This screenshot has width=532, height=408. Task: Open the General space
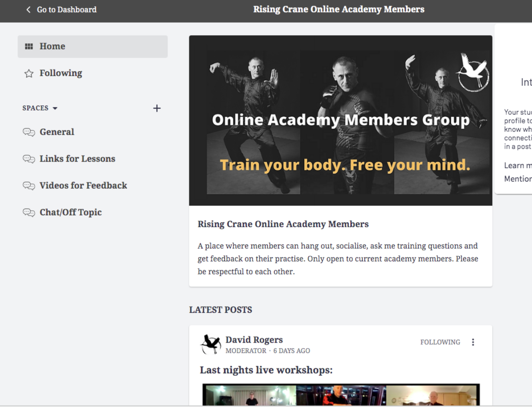(57, 132)
